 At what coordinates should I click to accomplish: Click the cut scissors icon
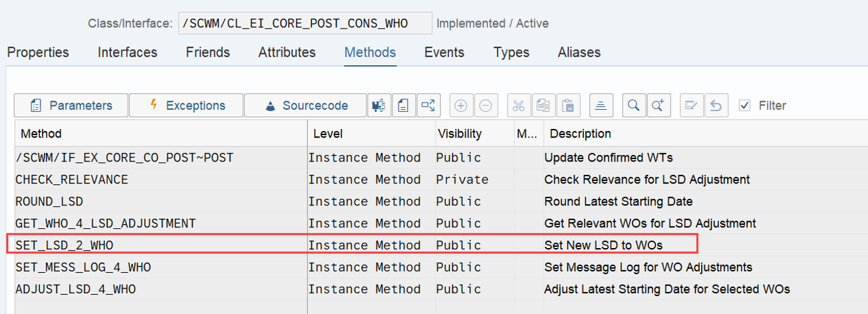(519, 105)
